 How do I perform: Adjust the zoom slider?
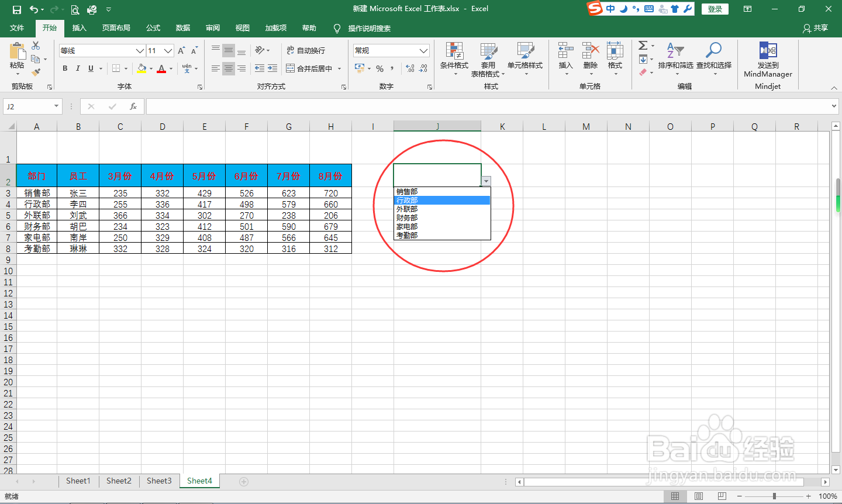coord(774,496)
